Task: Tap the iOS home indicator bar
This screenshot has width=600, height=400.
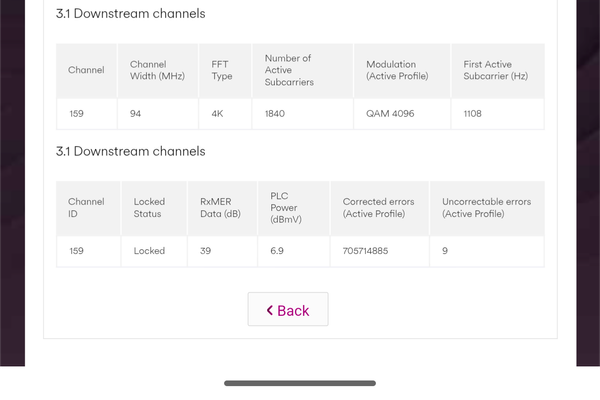Action: [x=300, y=383]
